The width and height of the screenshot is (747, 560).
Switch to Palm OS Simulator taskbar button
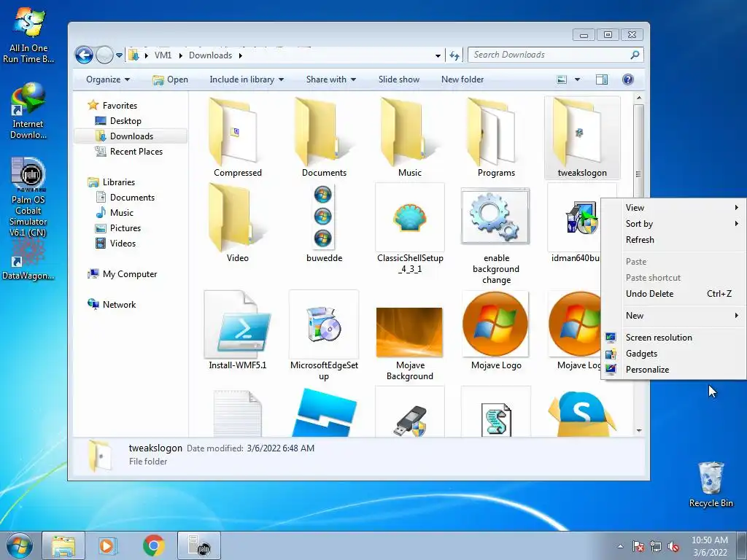coord(199,545)
